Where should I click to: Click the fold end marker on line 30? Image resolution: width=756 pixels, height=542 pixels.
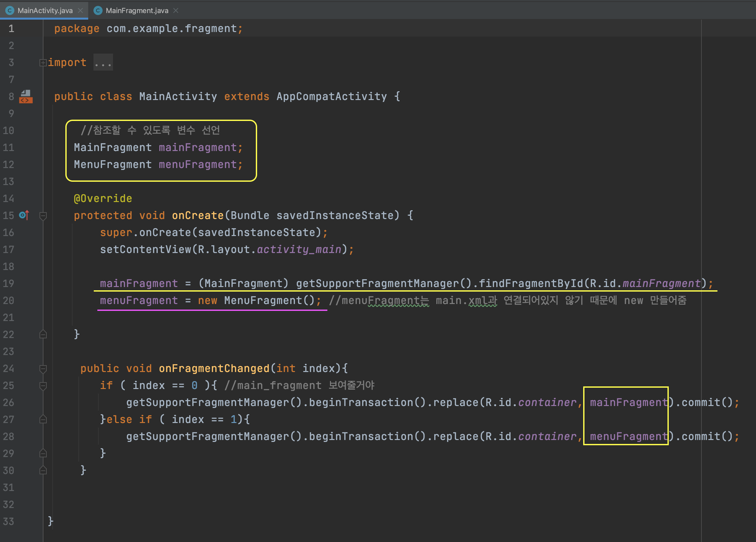(x=43, y=470)
